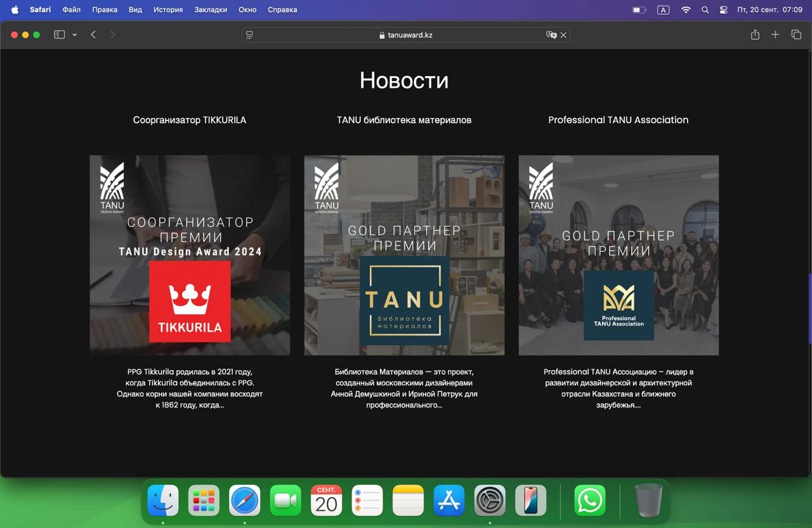Open the Safari menu

tap(40, 10)
